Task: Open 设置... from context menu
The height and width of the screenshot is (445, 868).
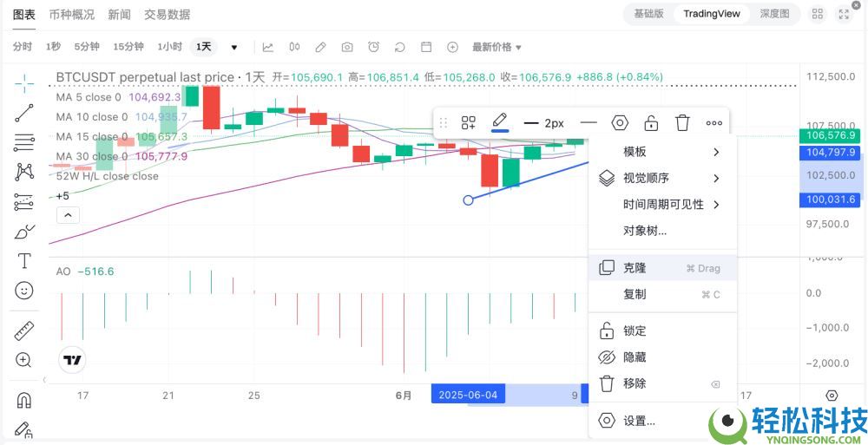Action: [662, 421]
